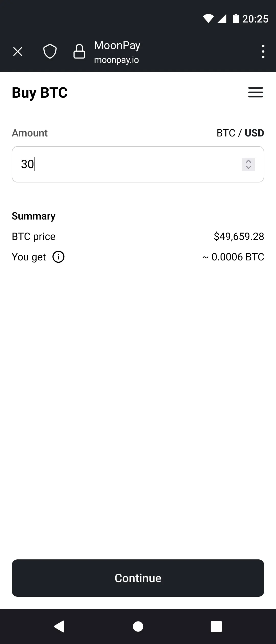Show info about You get estimate

[x=59, y=257]
